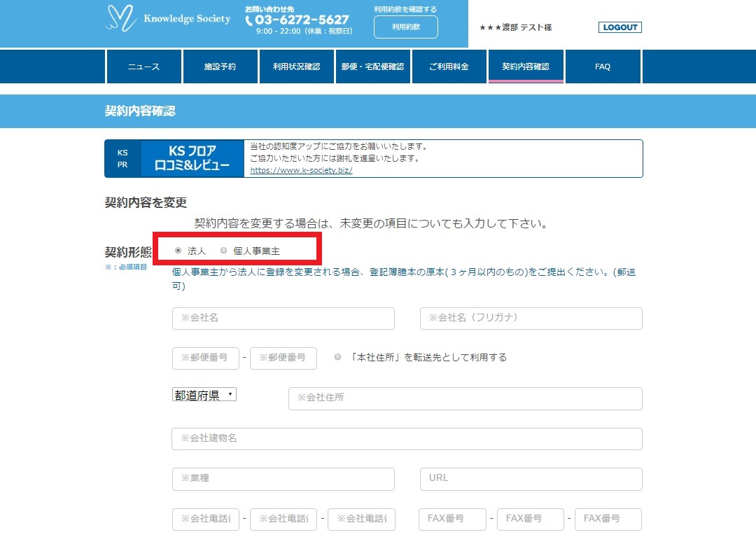Select the 個人事業主 radio button
The image size is (756, 551).
point(224,251)
